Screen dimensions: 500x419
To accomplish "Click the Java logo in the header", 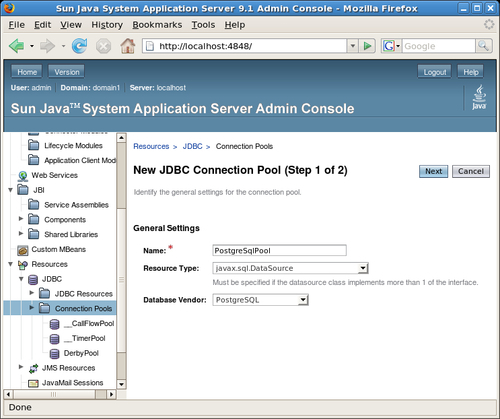I will (479, 97).
